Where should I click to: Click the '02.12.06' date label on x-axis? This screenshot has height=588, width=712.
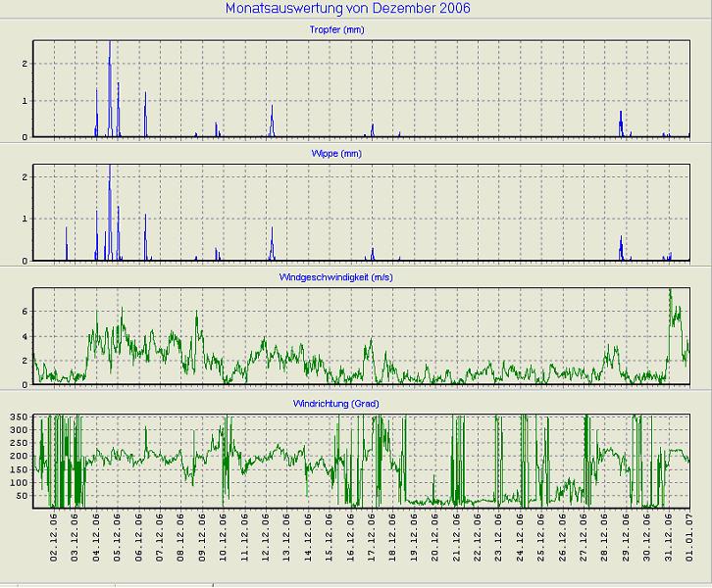(x=55, y=541)
